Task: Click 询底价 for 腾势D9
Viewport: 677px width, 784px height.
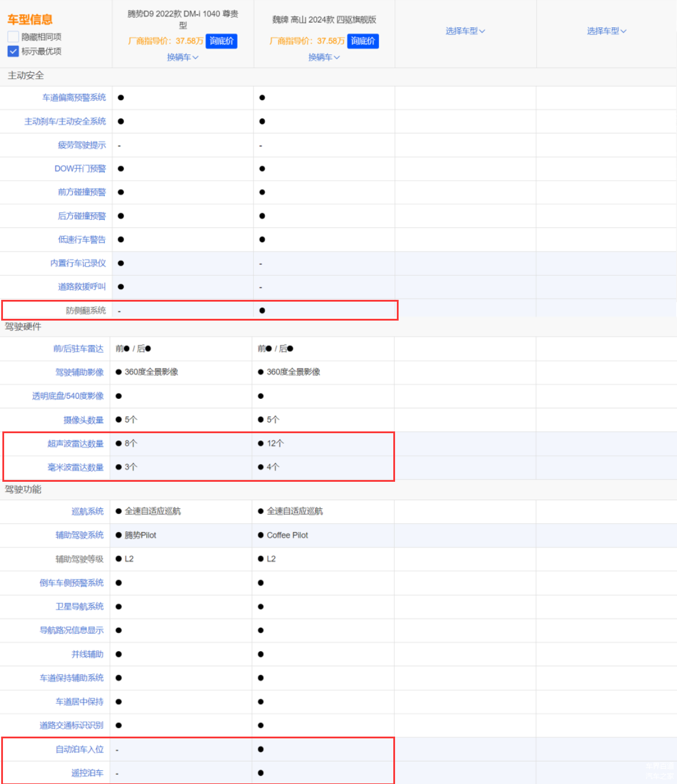Action: point(222,41)
